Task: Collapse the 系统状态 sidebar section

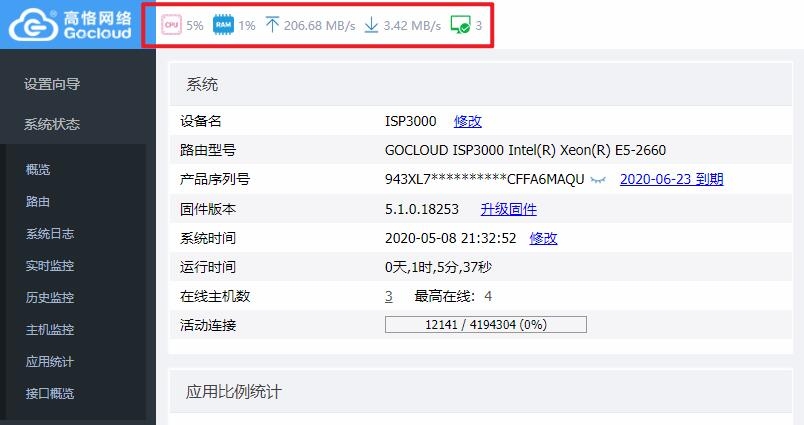Action: pos(52,124)
